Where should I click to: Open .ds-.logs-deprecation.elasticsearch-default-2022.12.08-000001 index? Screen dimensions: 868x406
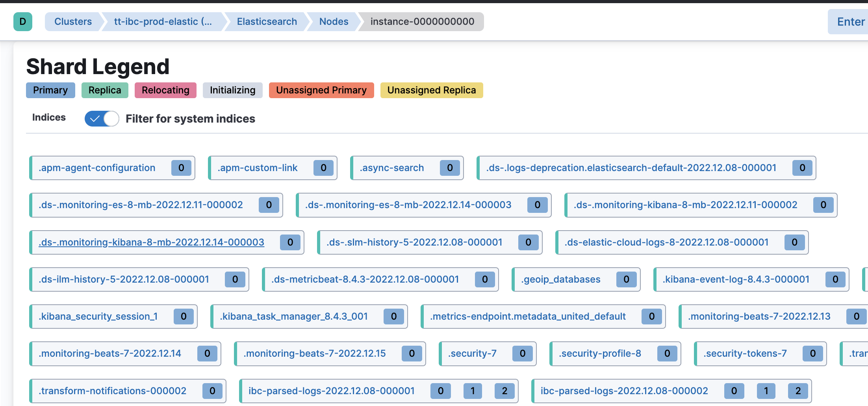click(x=631, y=168)
